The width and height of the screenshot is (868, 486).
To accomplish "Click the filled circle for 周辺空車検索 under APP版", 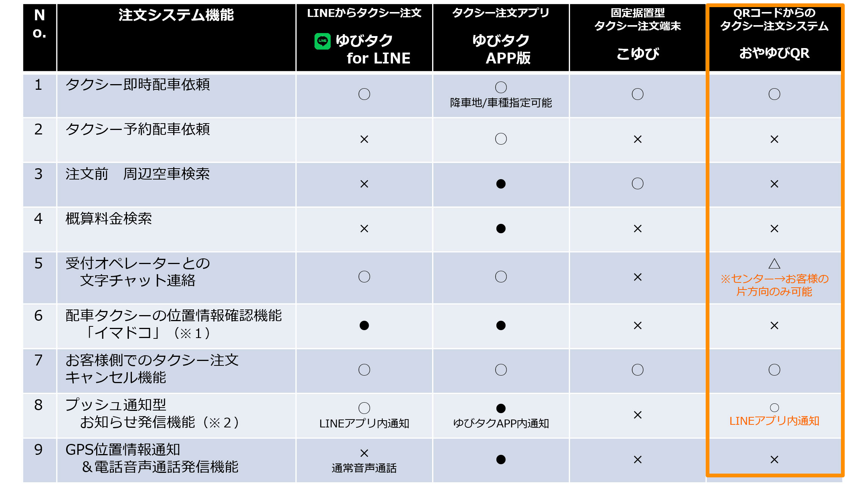I will click(501, 184).
